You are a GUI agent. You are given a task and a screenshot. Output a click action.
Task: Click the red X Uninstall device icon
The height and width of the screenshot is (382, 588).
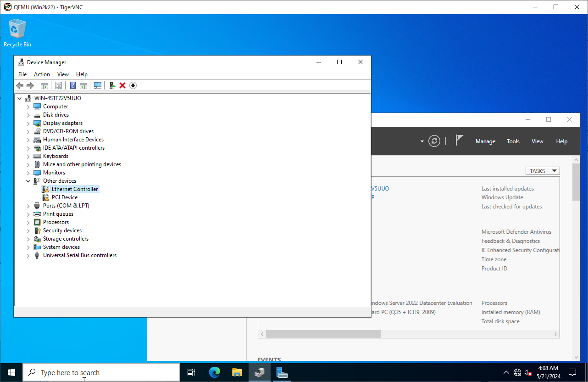(122, 85)
